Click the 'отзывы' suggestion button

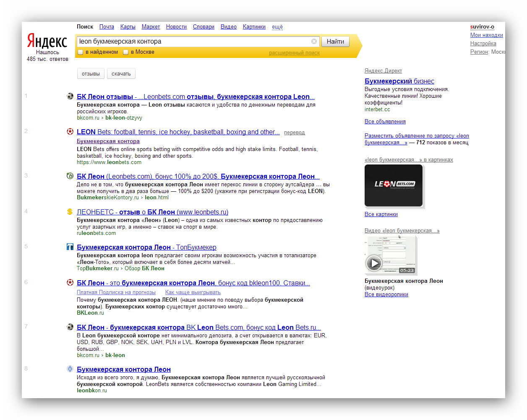pyautogui.click(x=91, y=74)
